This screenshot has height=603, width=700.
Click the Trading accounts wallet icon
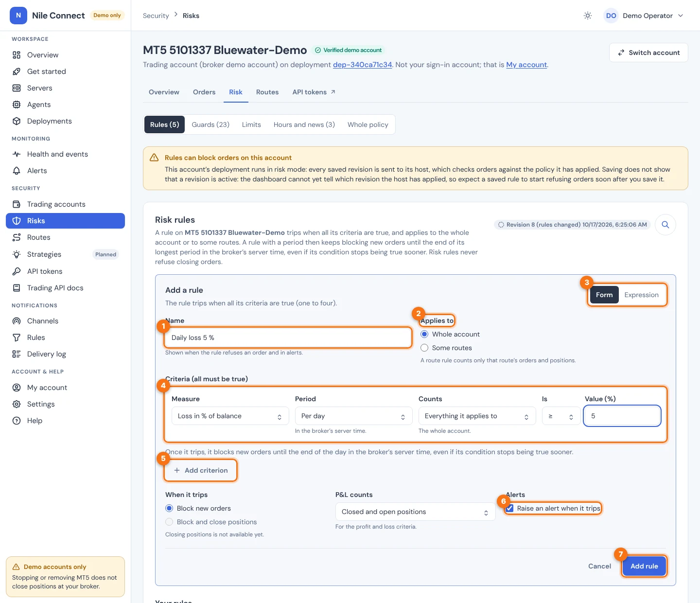coord(17,204)
